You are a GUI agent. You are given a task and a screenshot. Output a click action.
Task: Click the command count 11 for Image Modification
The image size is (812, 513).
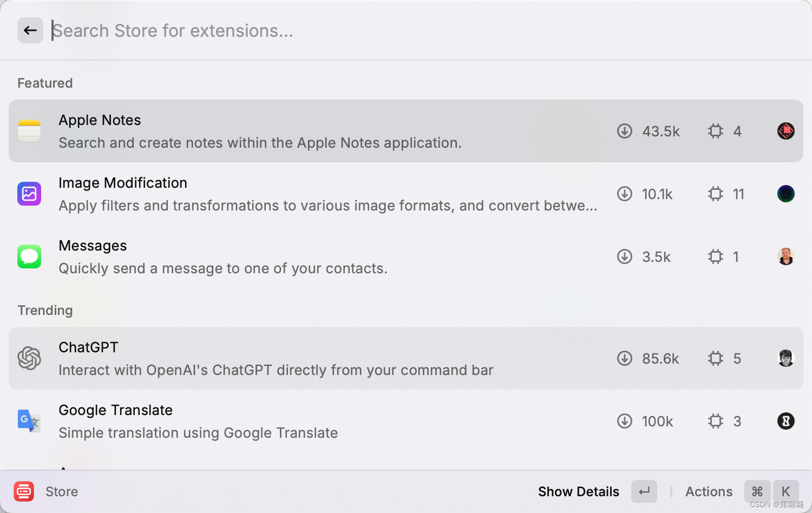[x=738, y=194]
